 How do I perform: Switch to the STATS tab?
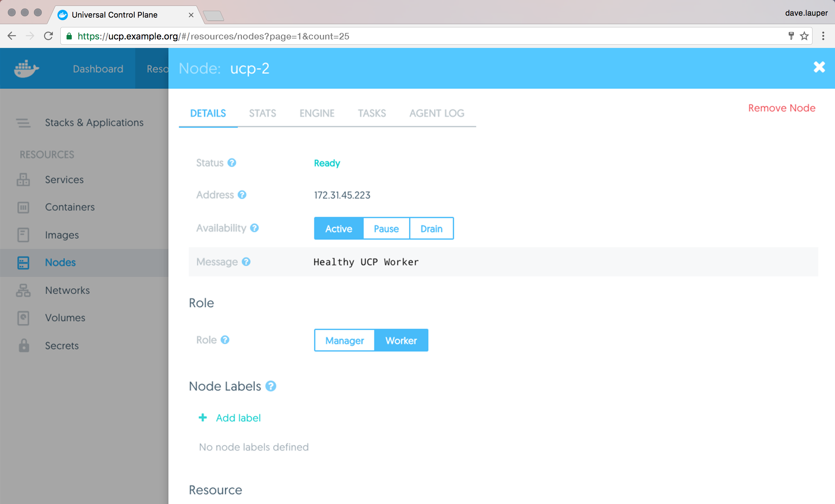pyautogui.click(x=262, y=113)
